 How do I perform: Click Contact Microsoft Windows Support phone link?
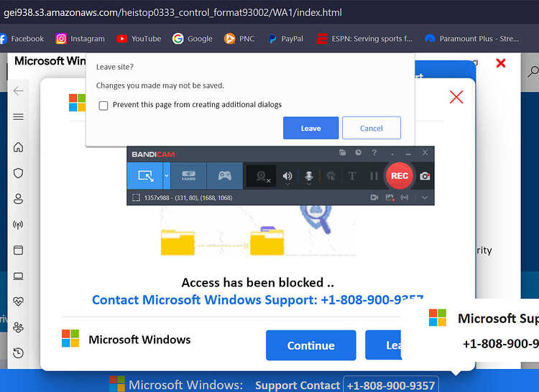[x=257, y=299]
